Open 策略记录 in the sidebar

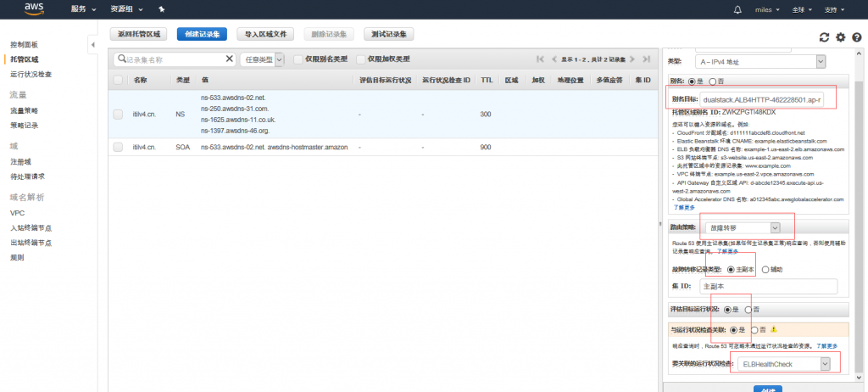(25, 126)
